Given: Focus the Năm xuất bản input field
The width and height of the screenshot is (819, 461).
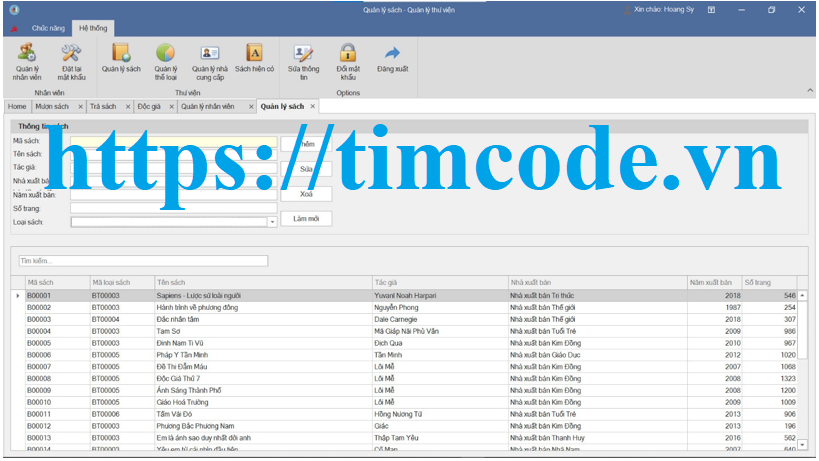Looking at the screenshot, I should (x=173, y=195).
